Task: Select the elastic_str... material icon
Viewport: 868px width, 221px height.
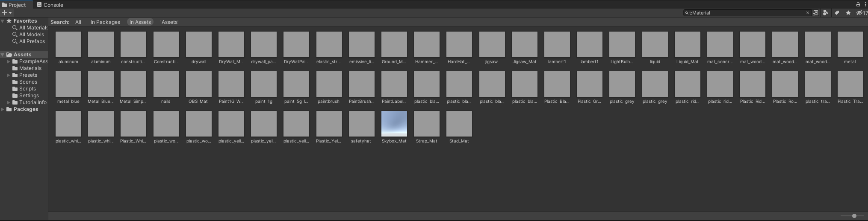Action: point(329,45)
